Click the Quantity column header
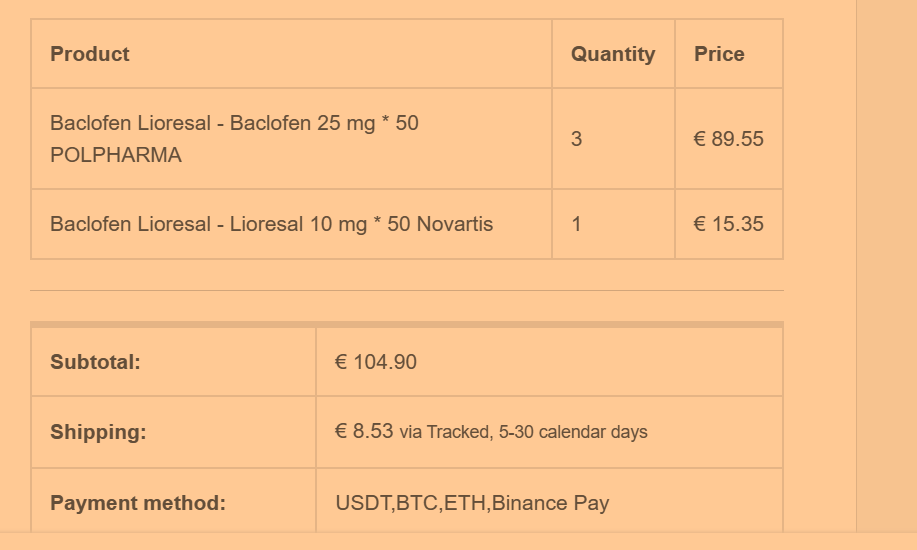 click(613, 54)
